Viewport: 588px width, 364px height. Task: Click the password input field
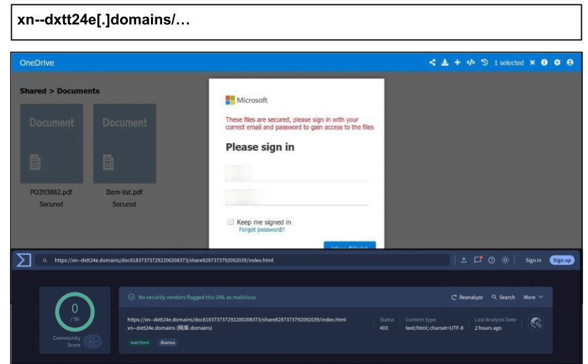pyautogui.click(x=296, y=197)
